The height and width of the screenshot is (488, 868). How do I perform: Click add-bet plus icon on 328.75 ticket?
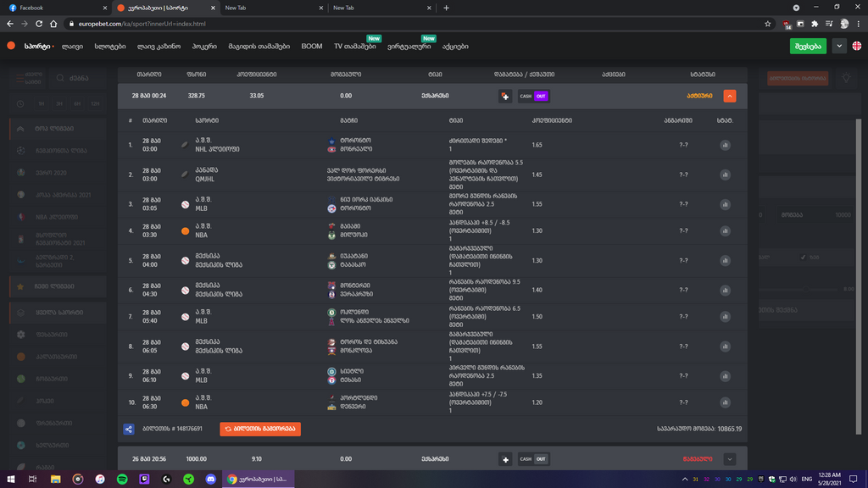pyautogui.click(x=505, y=97)
